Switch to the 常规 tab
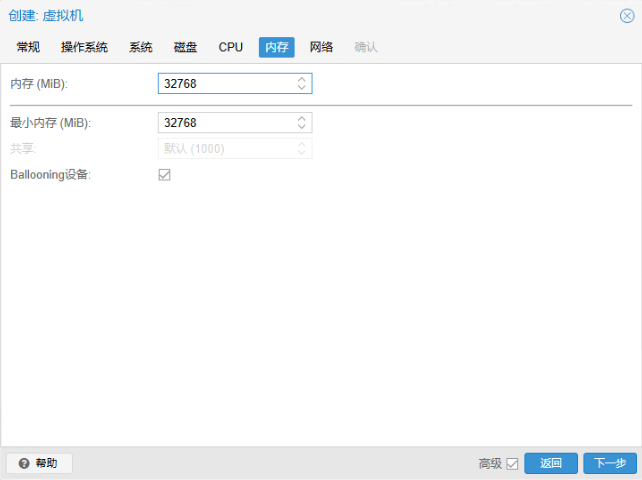The width and height of the screenshot is (642, 480). click(28, 47)
